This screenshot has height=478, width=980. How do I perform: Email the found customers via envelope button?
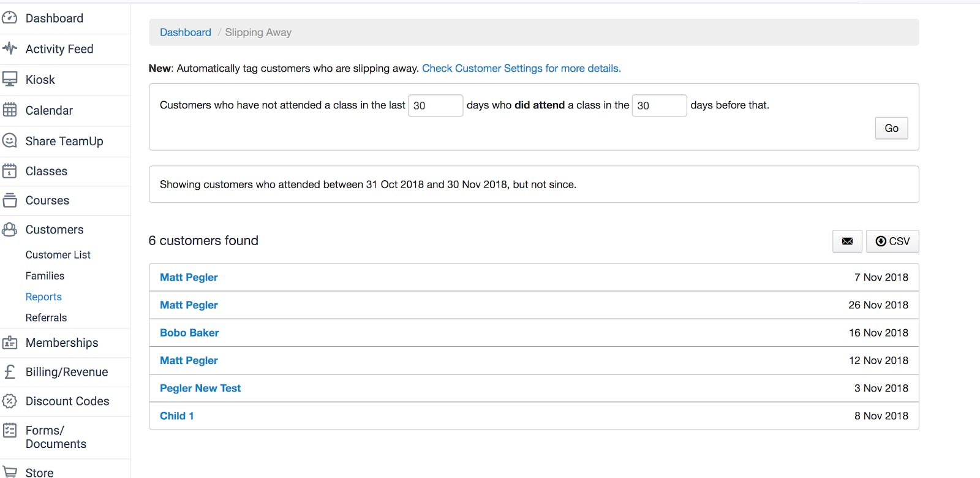847,241
